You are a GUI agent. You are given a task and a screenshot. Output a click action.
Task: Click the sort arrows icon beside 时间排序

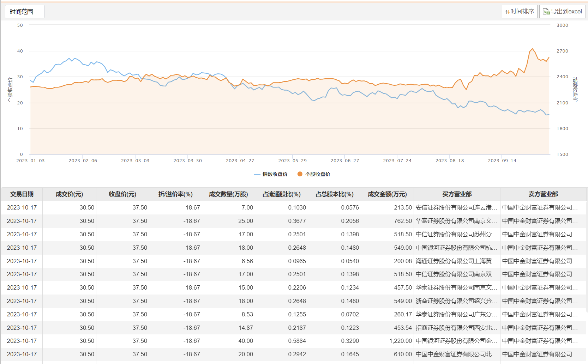pos(507,12)
